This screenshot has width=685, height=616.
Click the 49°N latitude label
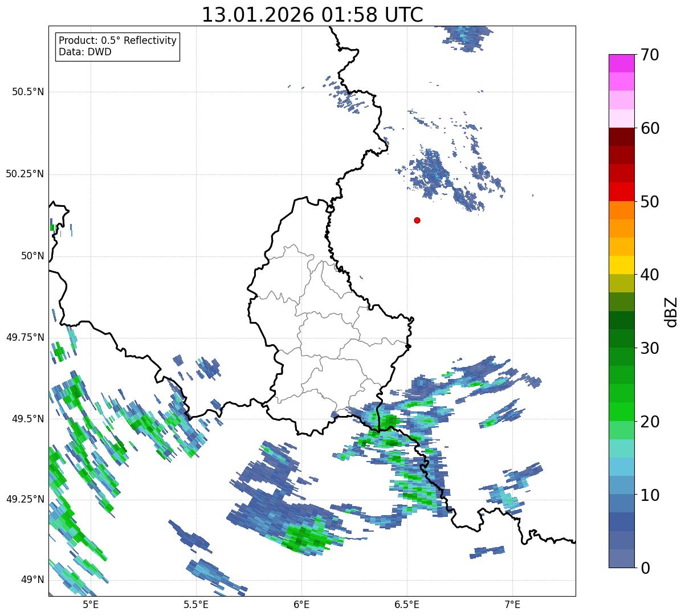click(32, 580)
